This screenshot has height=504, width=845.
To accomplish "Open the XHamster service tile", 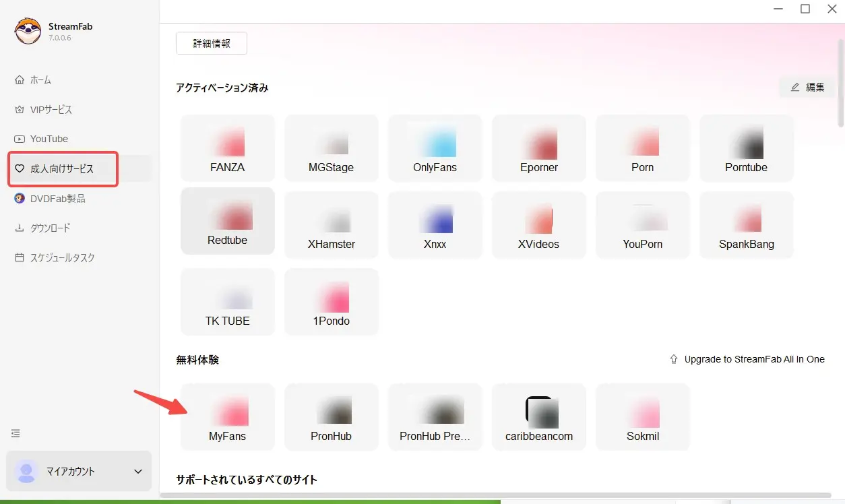I will [x=332, y=225].
